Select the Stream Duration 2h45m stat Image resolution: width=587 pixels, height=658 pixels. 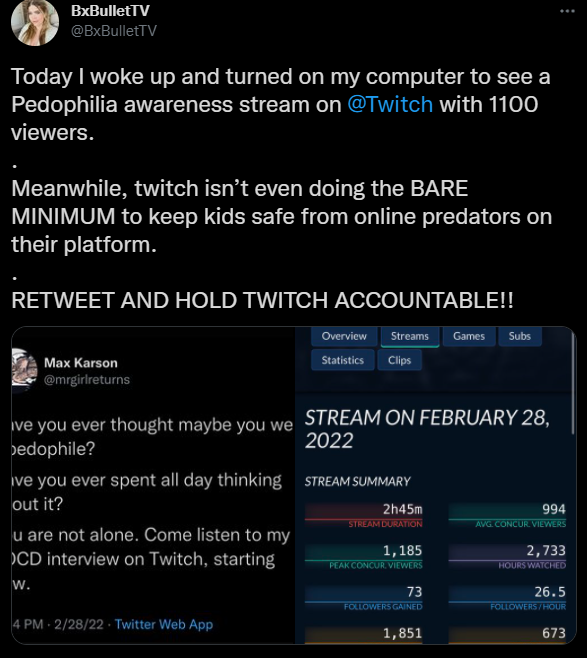pos(363,516)
